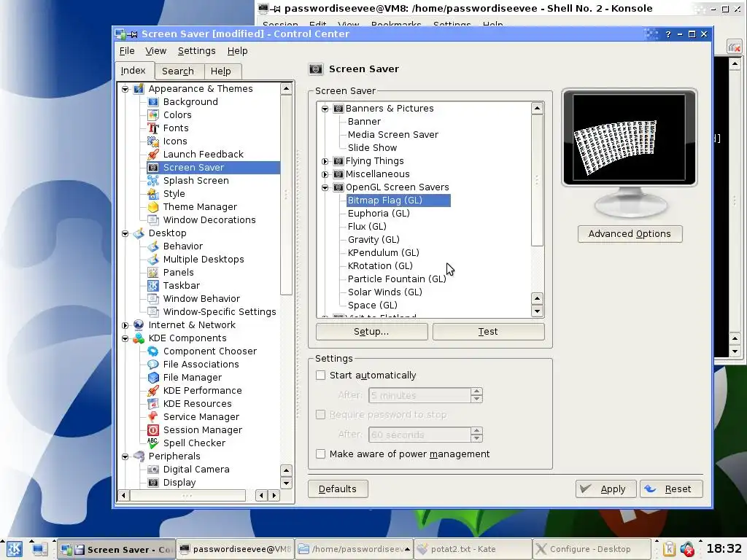Collapse the Appearance & Themes category
The width and height of the screenshot is (747, 560).
click(125, 89)
